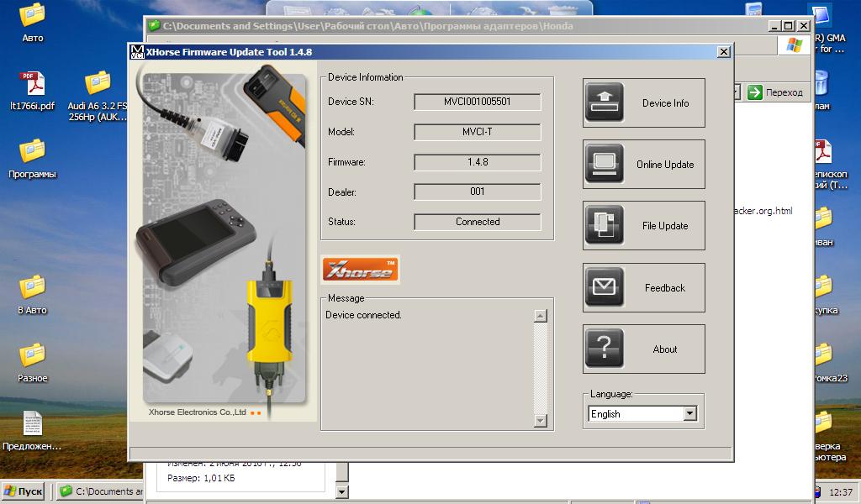Select the Программы desktop folder

[33, 159]
